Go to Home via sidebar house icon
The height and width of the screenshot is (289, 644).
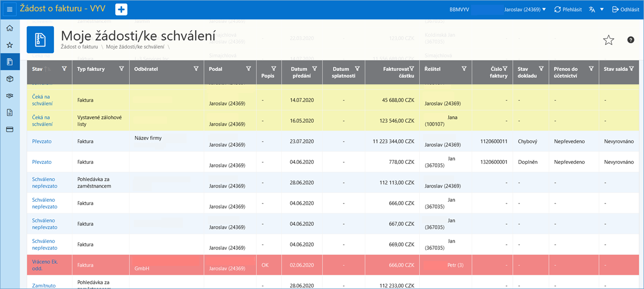(x=10, y=29)
